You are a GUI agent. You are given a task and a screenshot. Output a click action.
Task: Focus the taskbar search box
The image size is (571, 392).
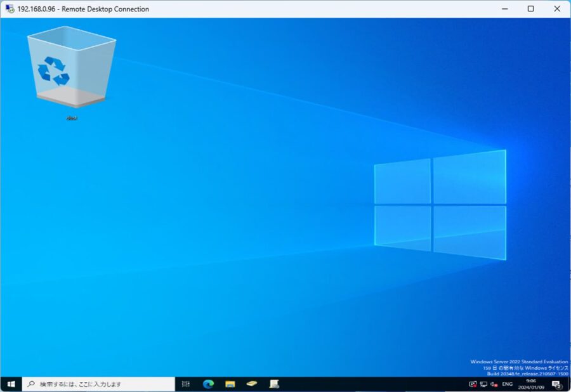pos(99,384)
